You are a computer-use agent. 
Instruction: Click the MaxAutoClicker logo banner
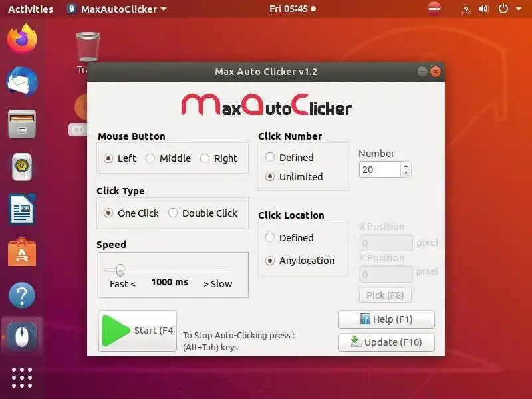tap(267, 105)
